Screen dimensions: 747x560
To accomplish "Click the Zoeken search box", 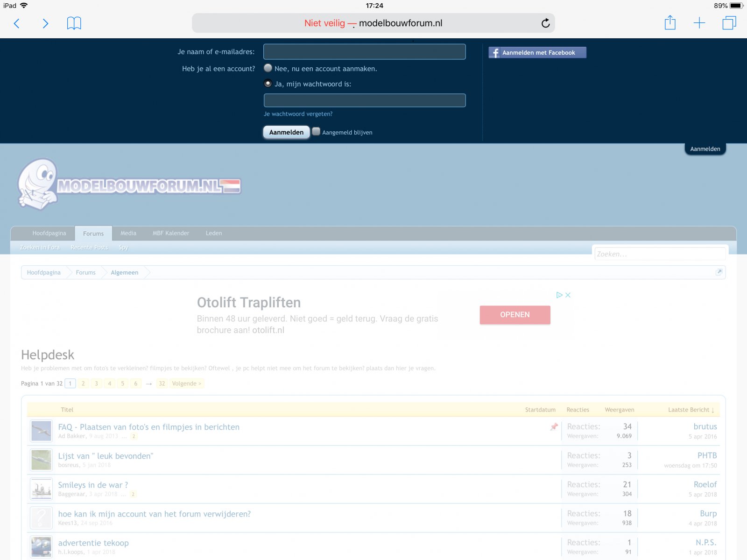I will pos(660,254).
